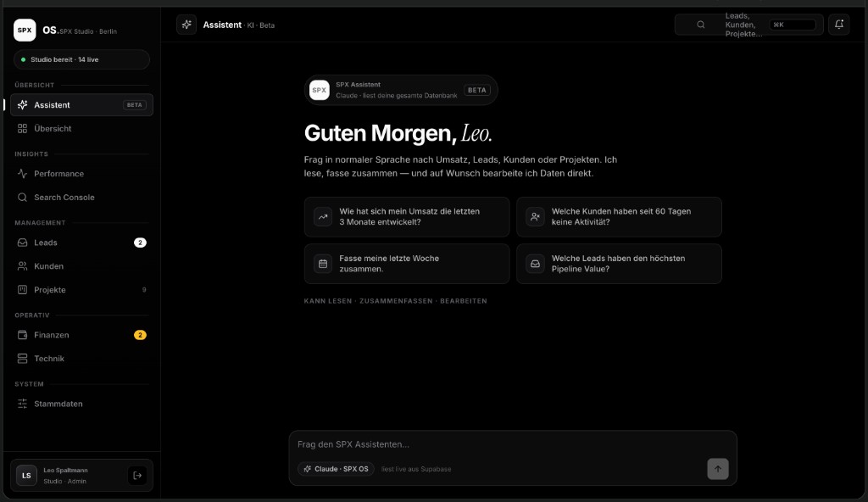
Task: Open Projekte in the sidebar
Action: (82, 290)
